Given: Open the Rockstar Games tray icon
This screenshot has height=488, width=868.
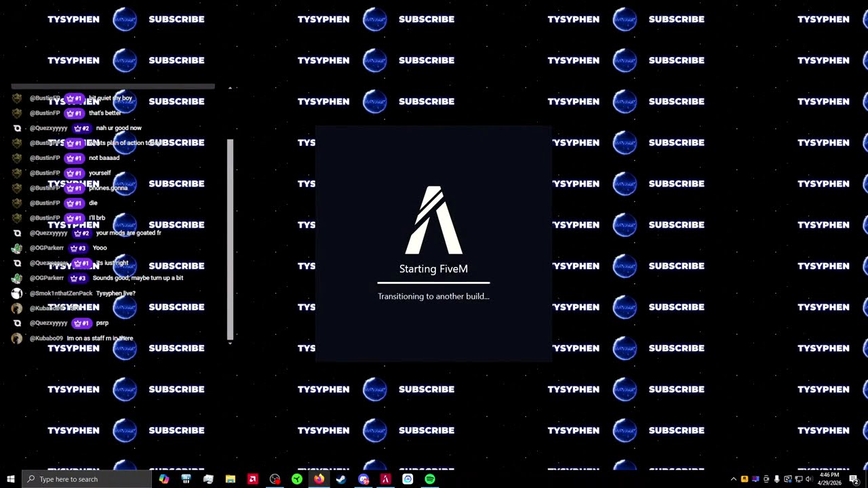Looking at the screenshot, I should tap(745, 479).
